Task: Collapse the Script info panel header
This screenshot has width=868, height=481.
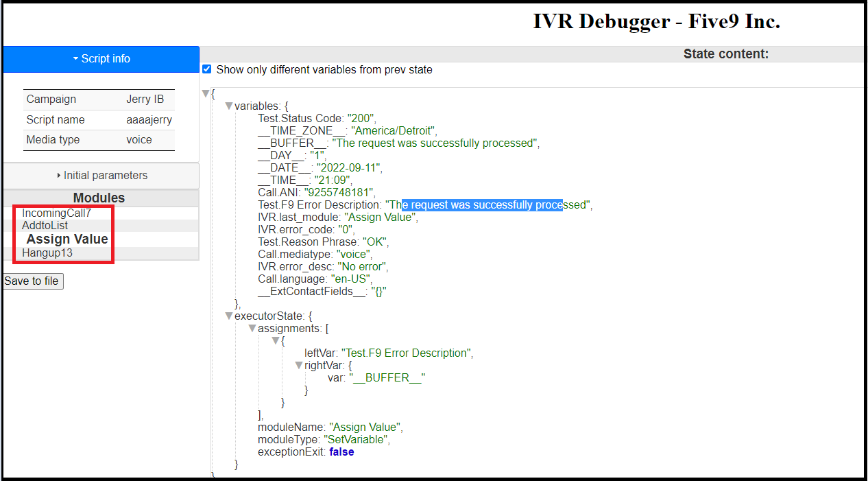Action: [x=101, y=59]
